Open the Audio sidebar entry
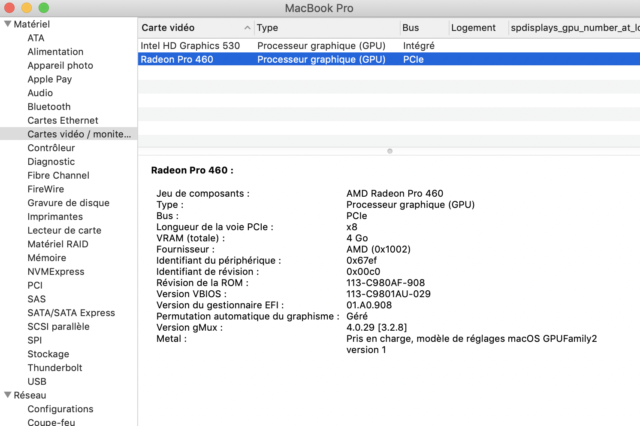640x426 pixels. click(x=40, y=93)
